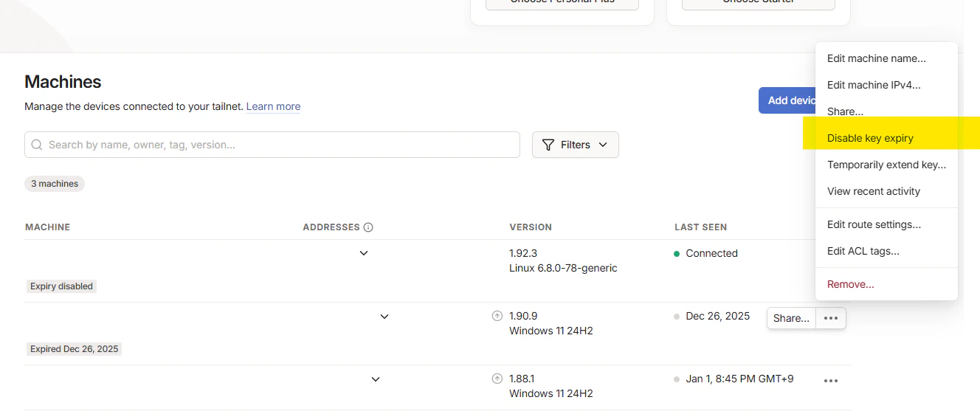Open the Filters dropdown

tap(576, 145)
